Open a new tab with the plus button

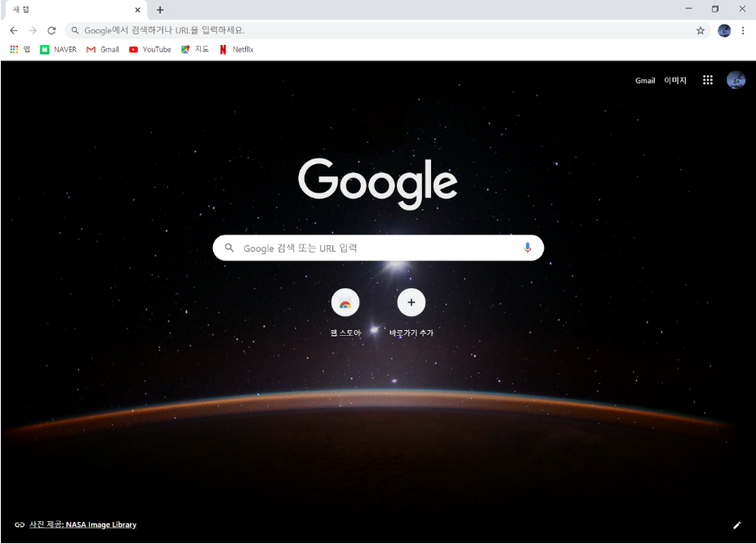pos(160,10)
